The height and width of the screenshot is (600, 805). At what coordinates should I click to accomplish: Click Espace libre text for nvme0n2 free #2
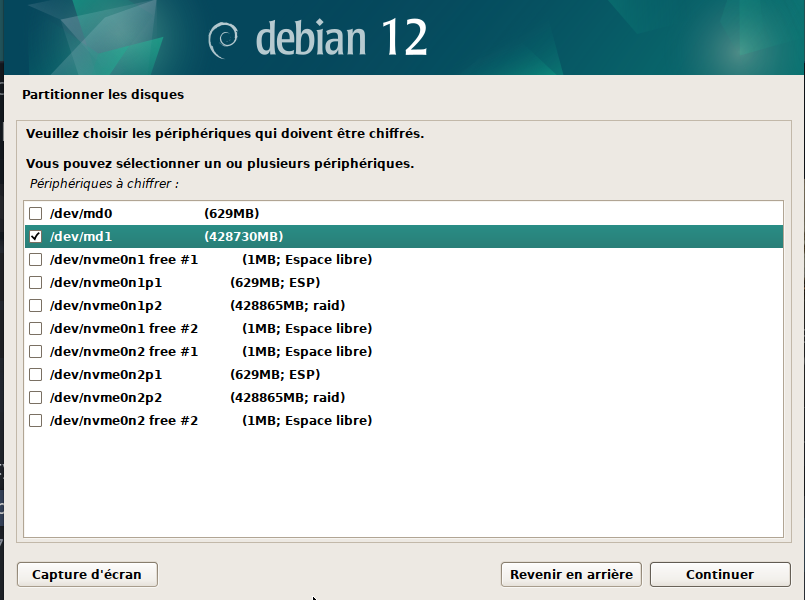[326, 421]
